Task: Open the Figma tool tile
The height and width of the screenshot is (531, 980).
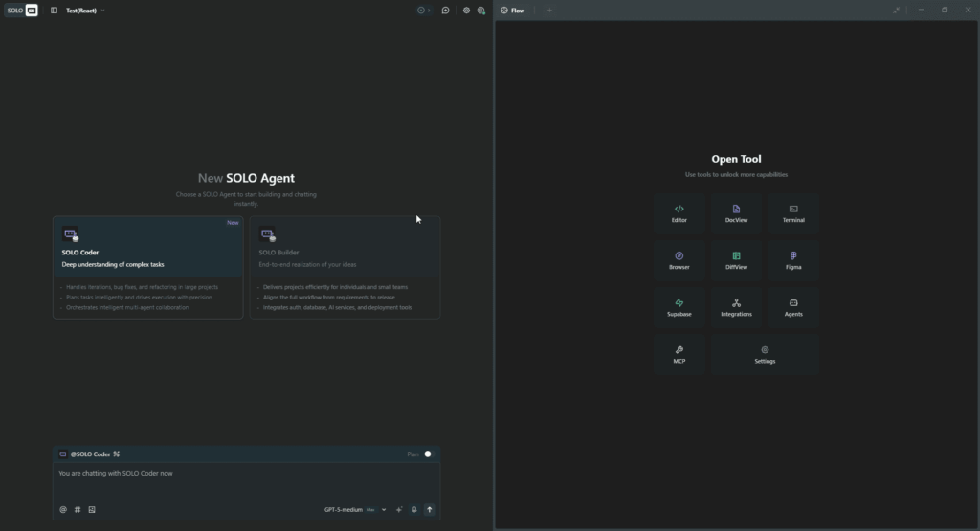Action: point(793,260)
